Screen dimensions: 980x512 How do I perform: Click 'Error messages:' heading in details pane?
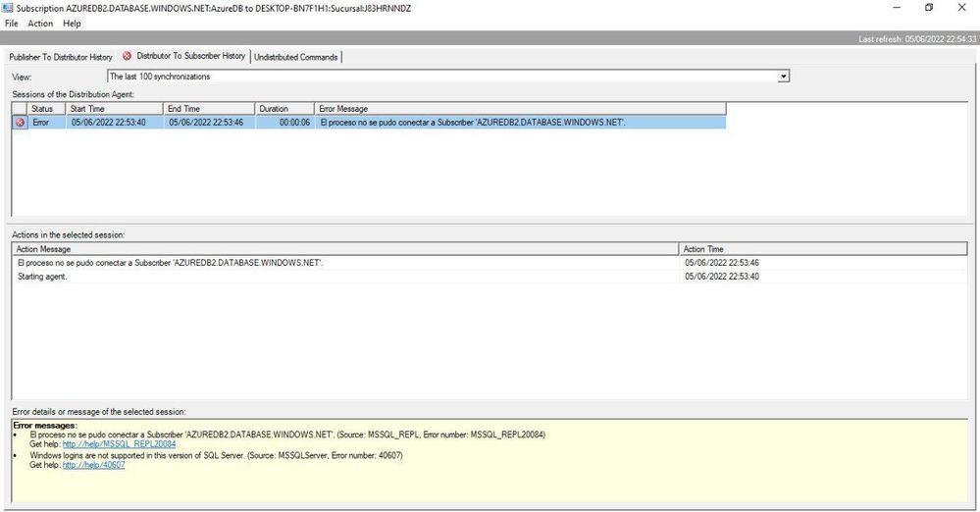(x=45, y=425)
